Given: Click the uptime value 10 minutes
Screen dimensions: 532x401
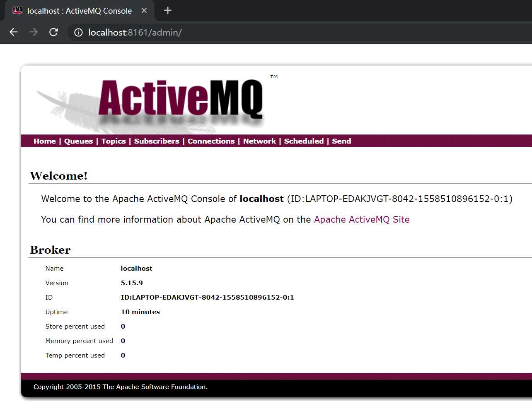Looking at the screenshot, I should click(x=140, y=312).
